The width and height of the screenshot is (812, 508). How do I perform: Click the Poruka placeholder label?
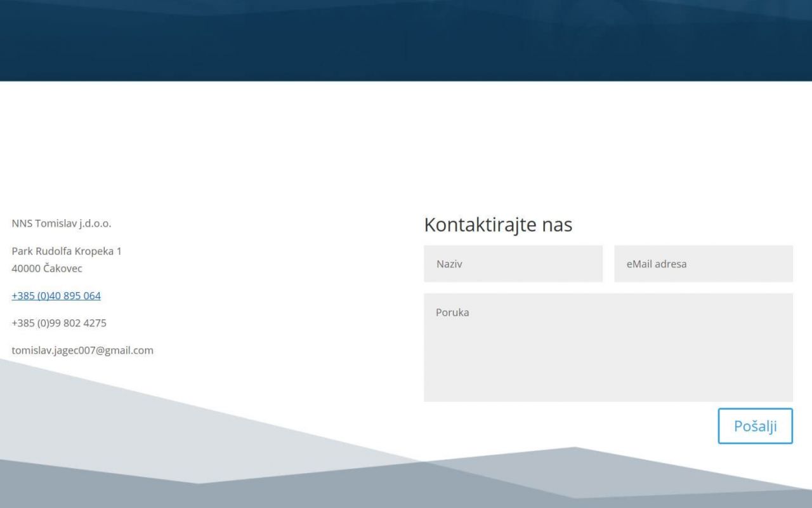(x=452, y=312)
